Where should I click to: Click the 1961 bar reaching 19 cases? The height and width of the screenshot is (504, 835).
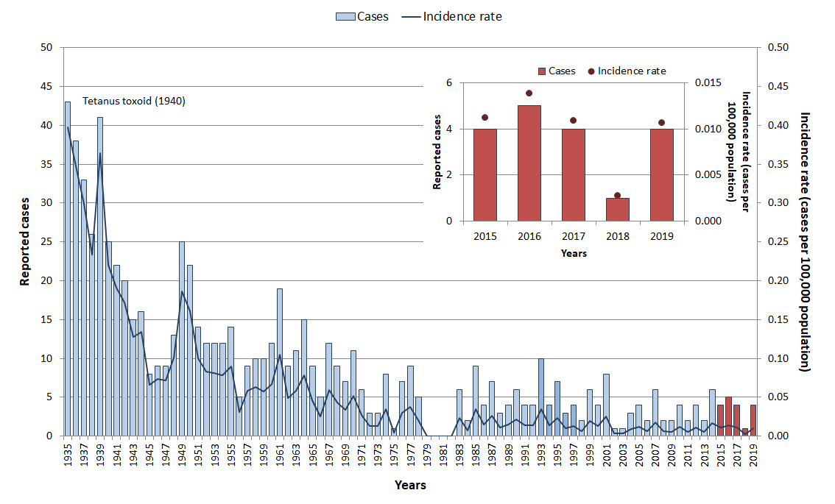coord(280,362)
